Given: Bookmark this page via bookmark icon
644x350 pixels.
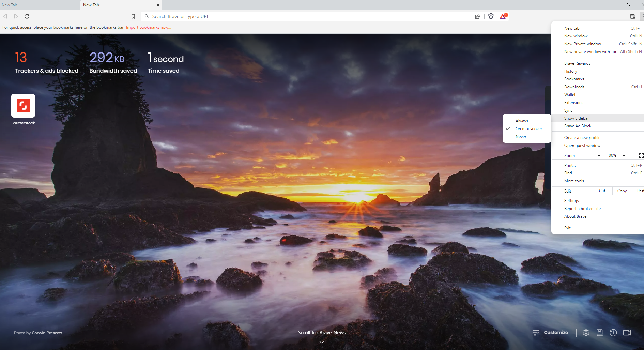Looking at the screenshot, I should coord(133,16).
